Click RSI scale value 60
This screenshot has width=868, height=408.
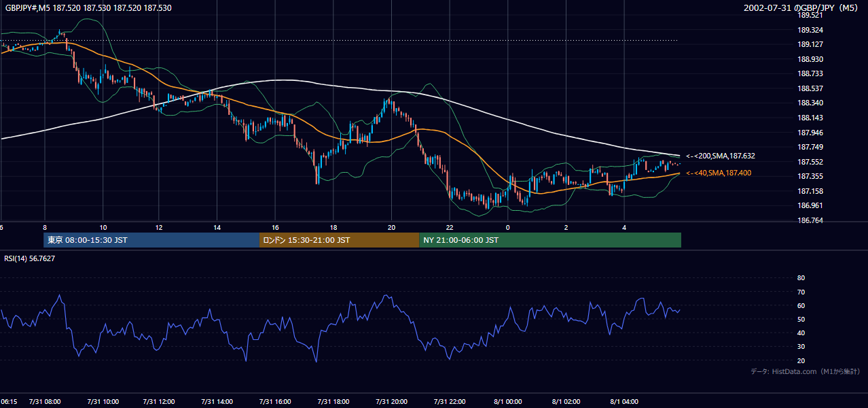coord(801,305)
